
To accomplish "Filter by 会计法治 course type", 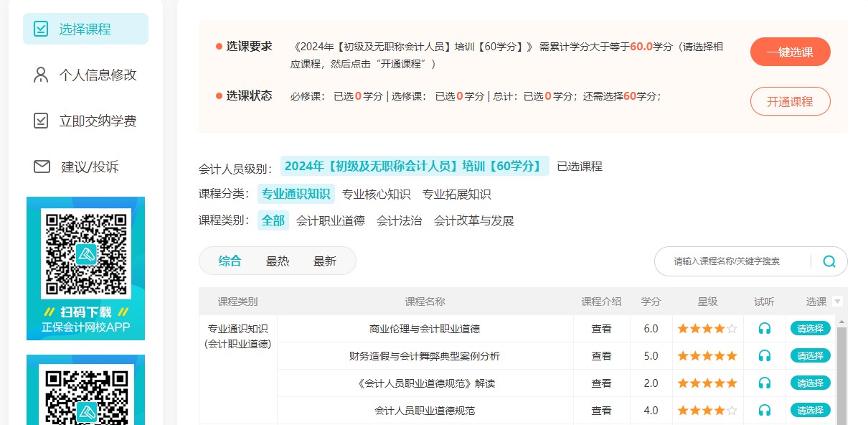I will click(x=399, y=221).
